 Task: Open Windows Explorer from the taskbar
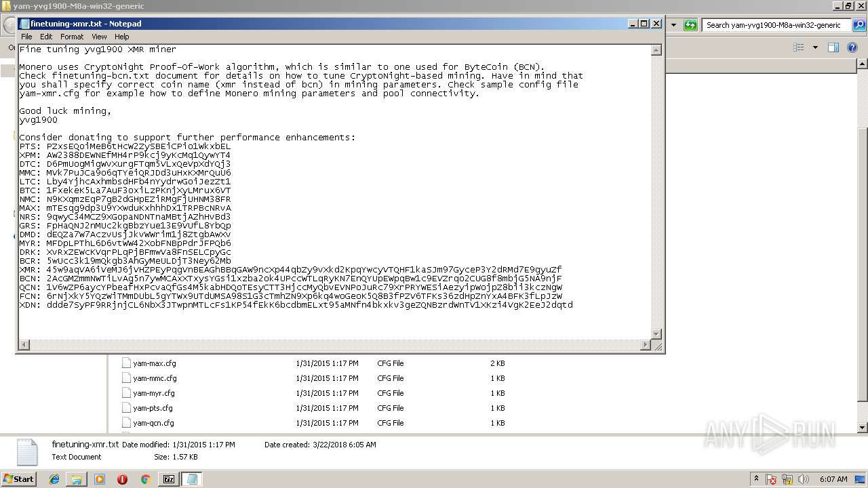77,479
